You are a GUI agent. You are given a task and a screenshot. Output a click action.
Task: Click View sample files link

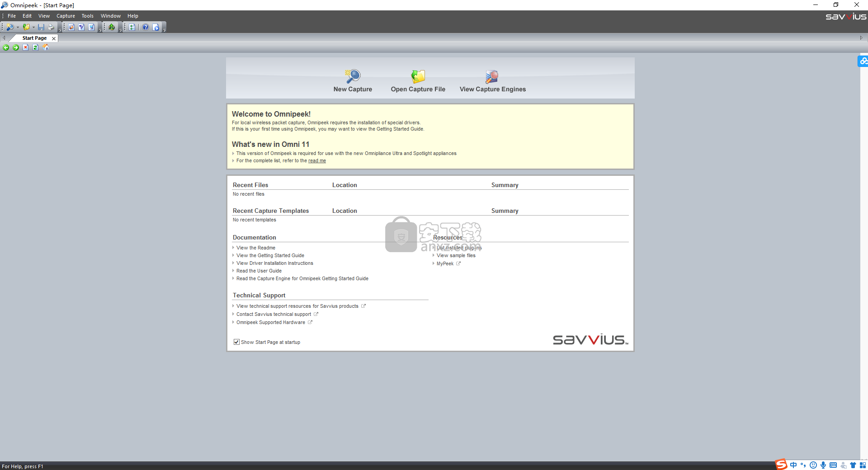[456, 255]
